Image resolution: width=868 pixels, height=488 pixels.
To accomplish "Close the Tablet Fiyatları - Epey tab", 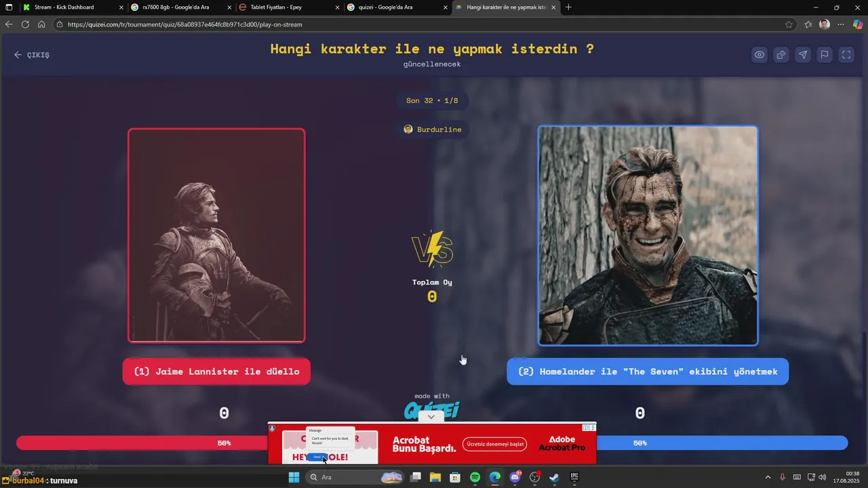I will 337,7.
